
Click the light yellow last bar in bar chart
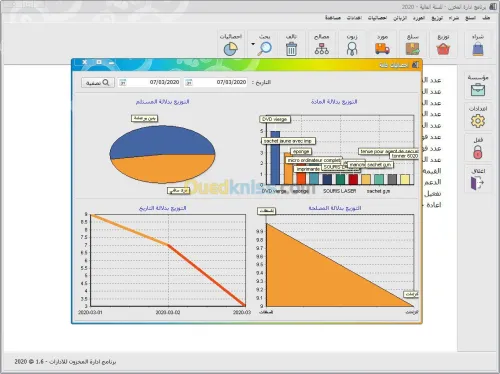tap(405, 179)
